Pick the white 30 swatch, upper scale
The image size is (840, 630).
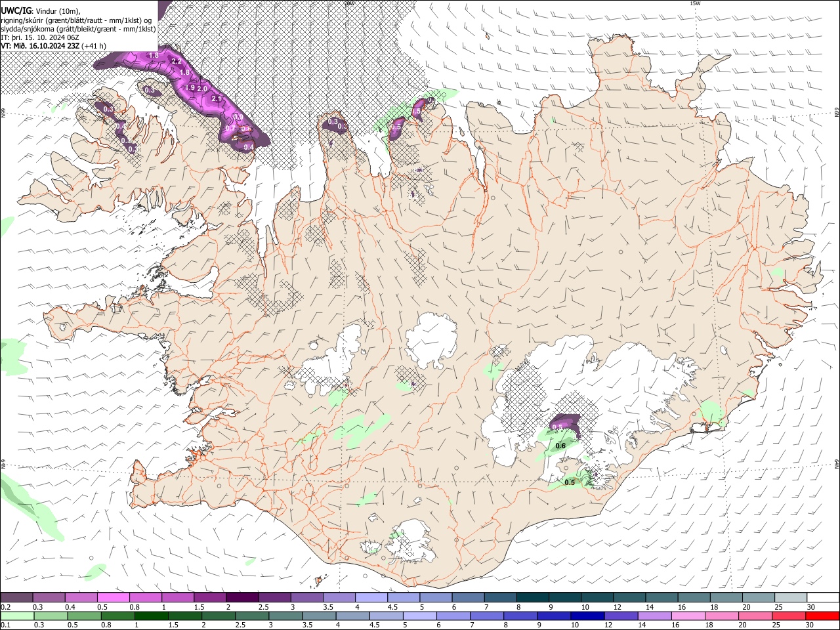(x=824, y=597)
